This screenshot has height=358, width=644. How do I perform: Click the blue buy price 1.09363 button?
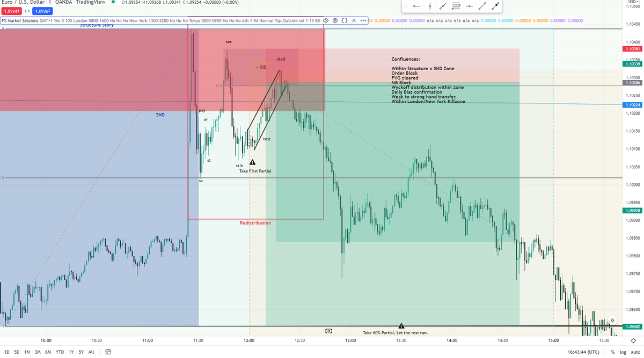click(x=41, y=11)
